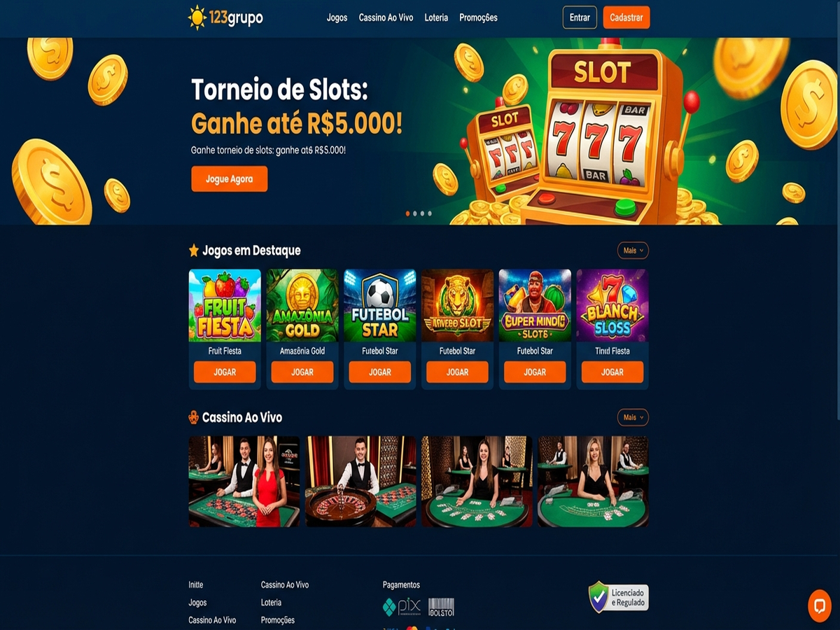Image resolution: width=840 pixels, height=630 pixels.
Task: Open the Loteria menu item
Action: pos(436,17)
